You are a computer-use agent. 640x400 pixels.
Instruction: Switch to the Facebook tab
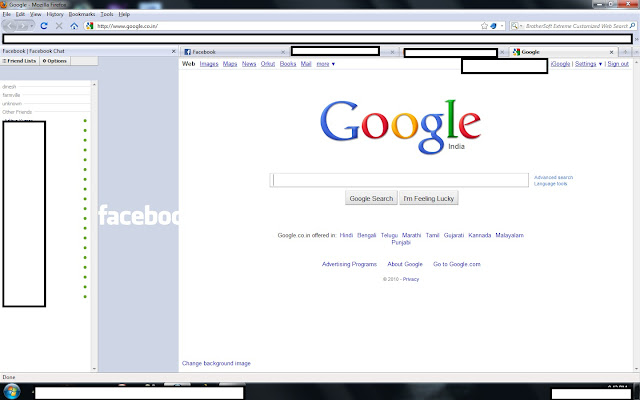coord(234,52)
